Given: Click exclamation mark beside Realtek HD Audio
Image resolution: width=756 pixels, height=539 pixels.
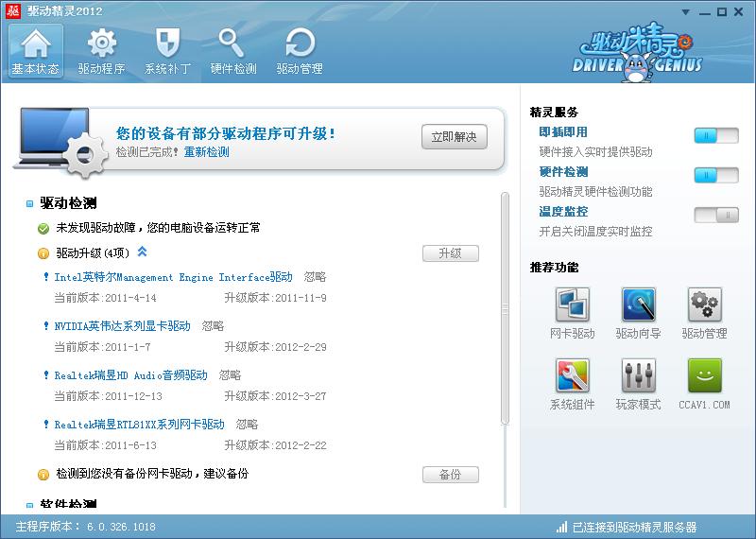Looking at the screenshot, I should (x=46, y=374).
